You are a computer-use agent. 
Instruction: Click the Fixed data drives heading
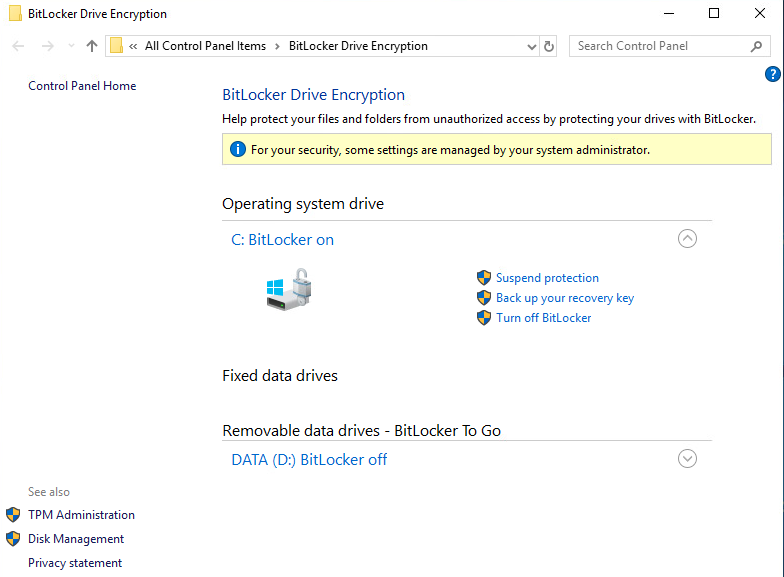tap(280, 376)
